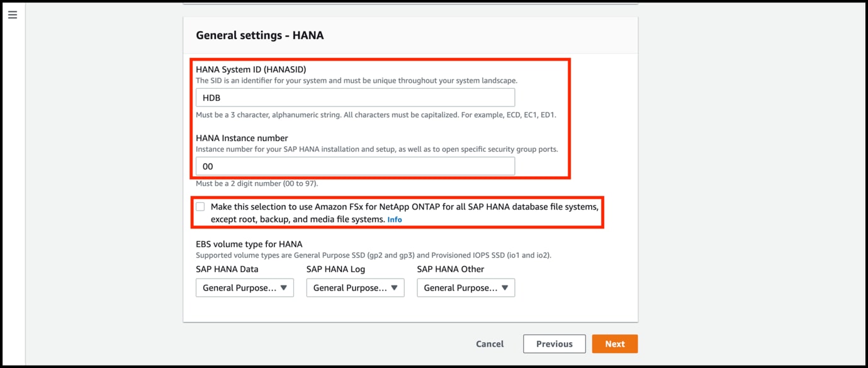Click the HANA Instance number label
Screen dimensions: 868x368
[242, 138]
